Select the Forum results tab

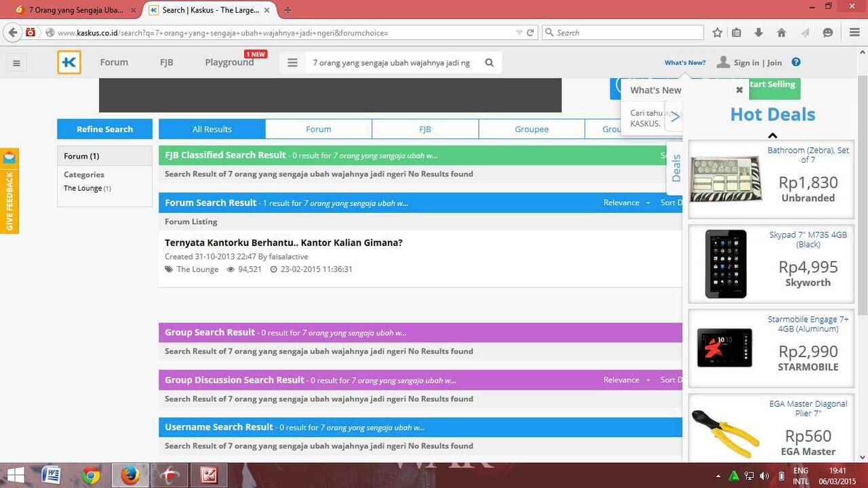[x=319, y=129]
